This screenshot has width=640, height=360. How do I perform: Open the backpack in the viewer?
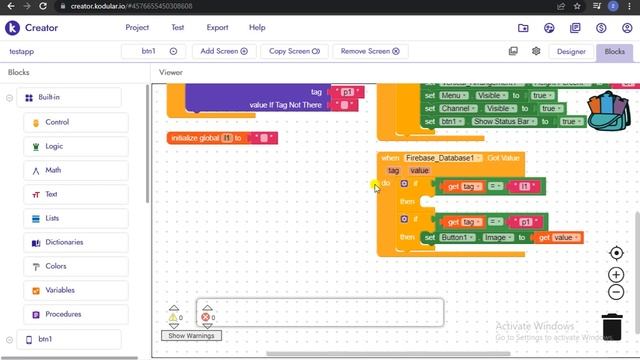(x=609, y=111)
